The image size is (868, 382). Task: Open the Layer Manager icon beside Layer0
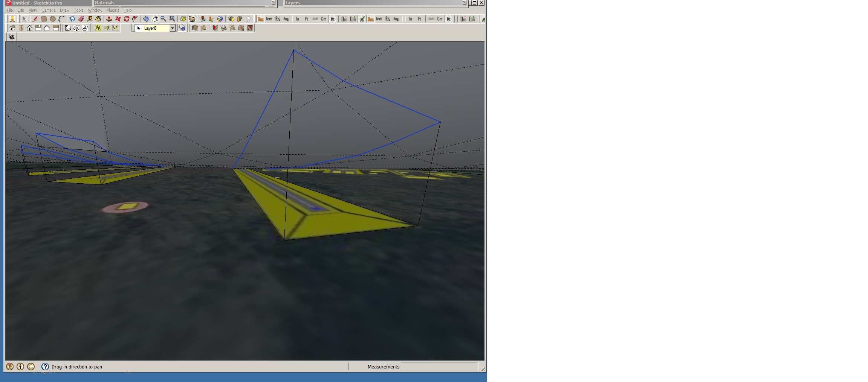(182, 28)
